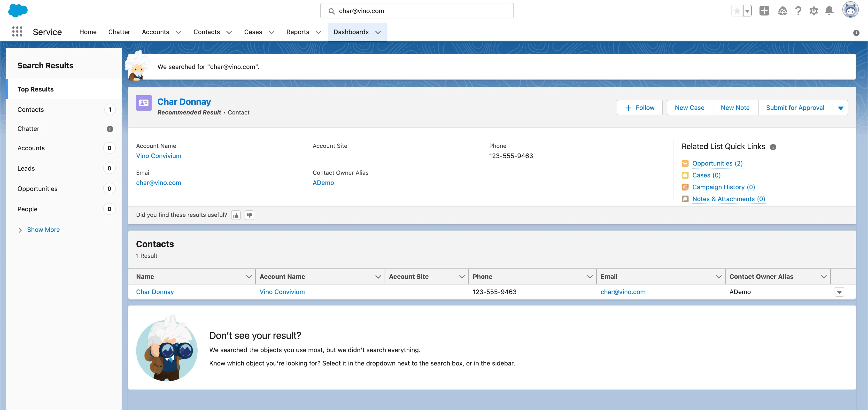Viewport: 868px width, 410px height.
Task: Click the Follow button
Action: point(640,108)
